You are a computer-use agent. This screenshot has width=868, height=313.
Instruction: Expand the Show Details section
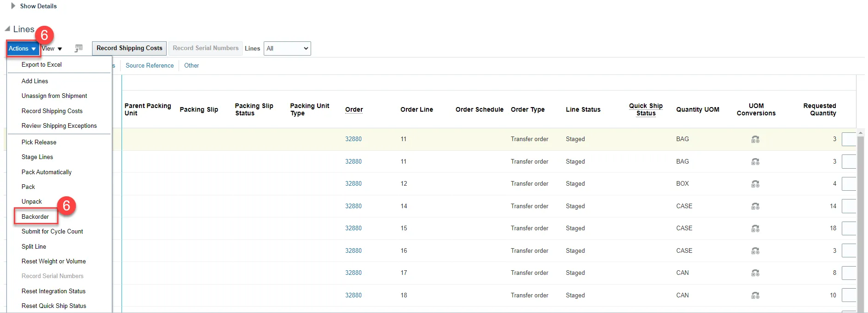click(x=13, y=6)
